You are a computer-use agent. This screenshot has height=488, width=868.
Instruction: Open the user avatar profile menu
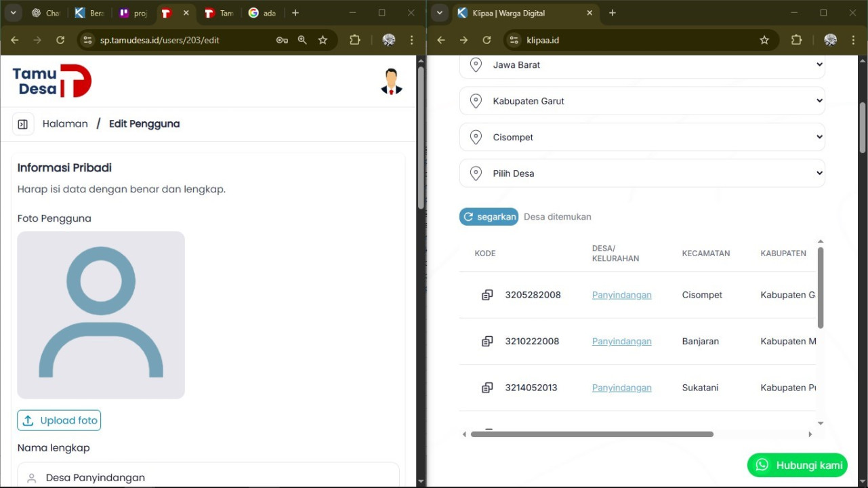[391, 81]
